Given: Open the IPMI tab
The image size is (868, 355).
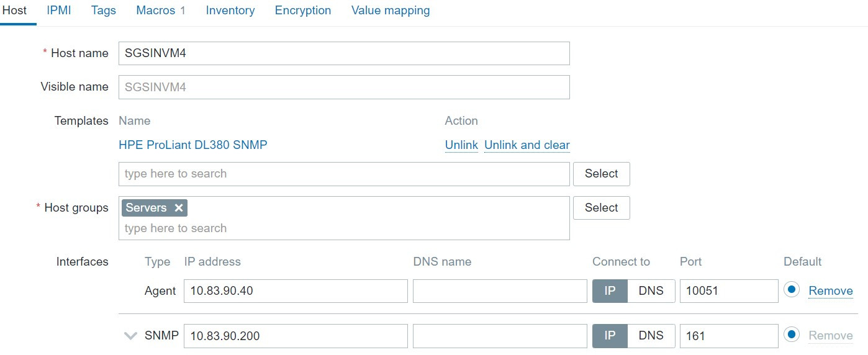Looking at the screenshot, I should [59, 11].
